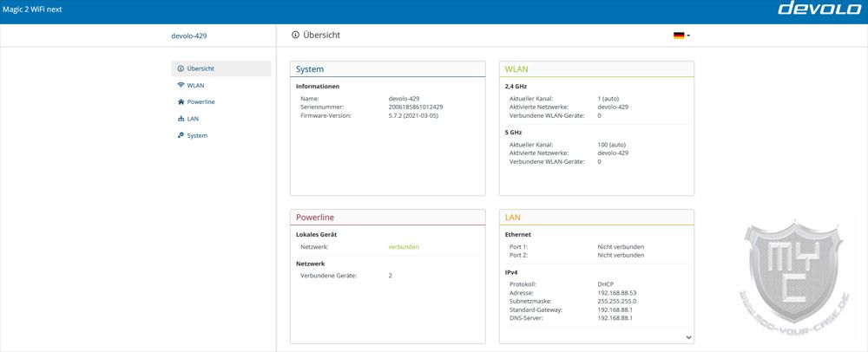The height and width of the screenshot is (352, 868).
Task: Click the devolo-429 device name link
Action: click(x=188, y=36)
